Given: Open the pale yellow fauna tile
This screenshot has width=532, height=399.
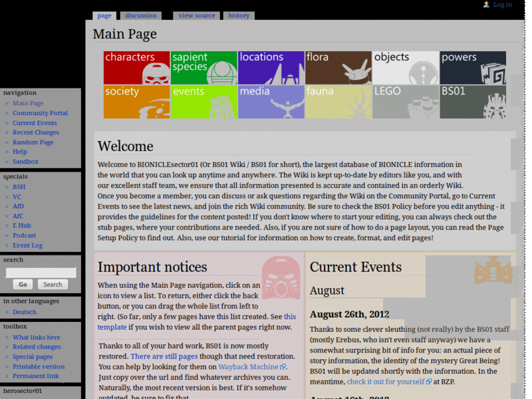Looking at the screenshot, I should (338, 102).
